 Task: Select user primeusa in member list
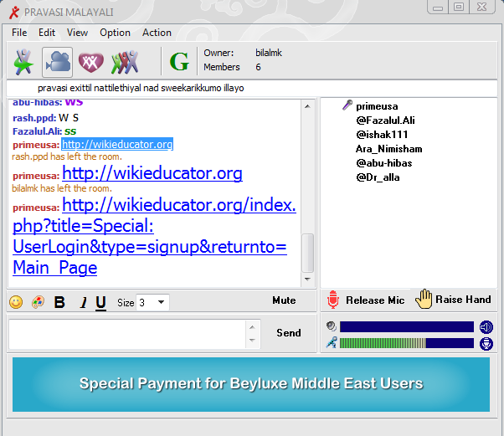pyautogui.click(x=377, y=106)
